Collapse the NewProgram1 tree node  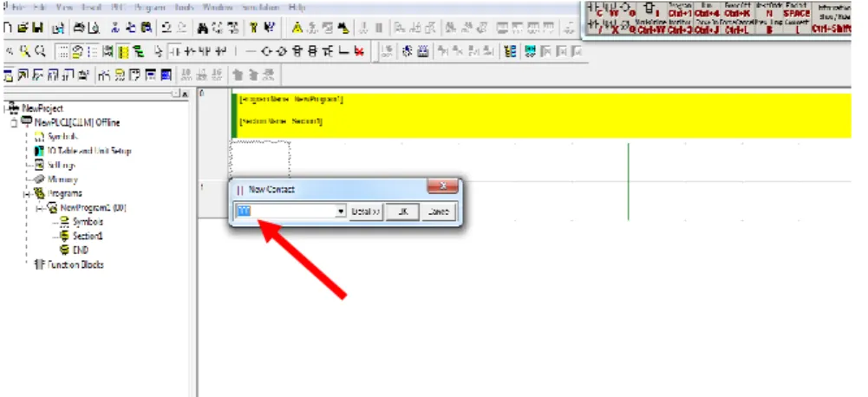[x=39, y=208]
